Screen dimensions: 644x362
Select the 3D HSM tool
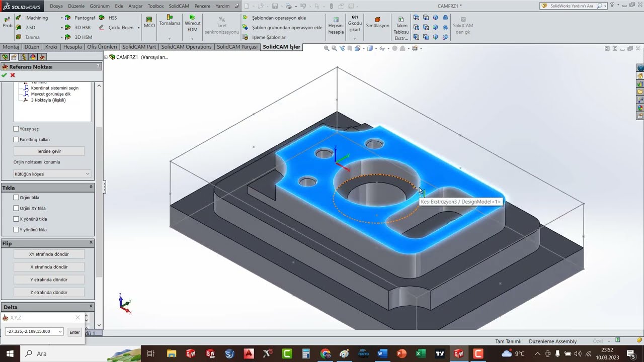pyautogui.click(x=78, y=37)
